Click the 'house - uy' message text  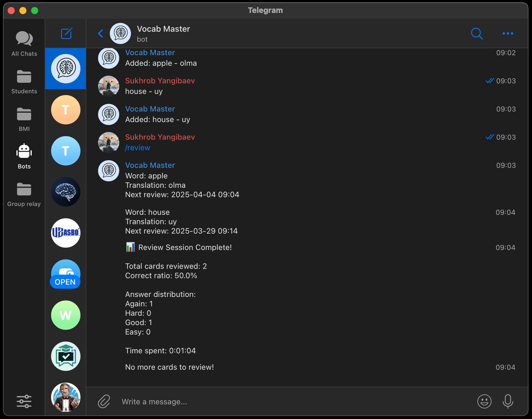click(x=144, y=91)
